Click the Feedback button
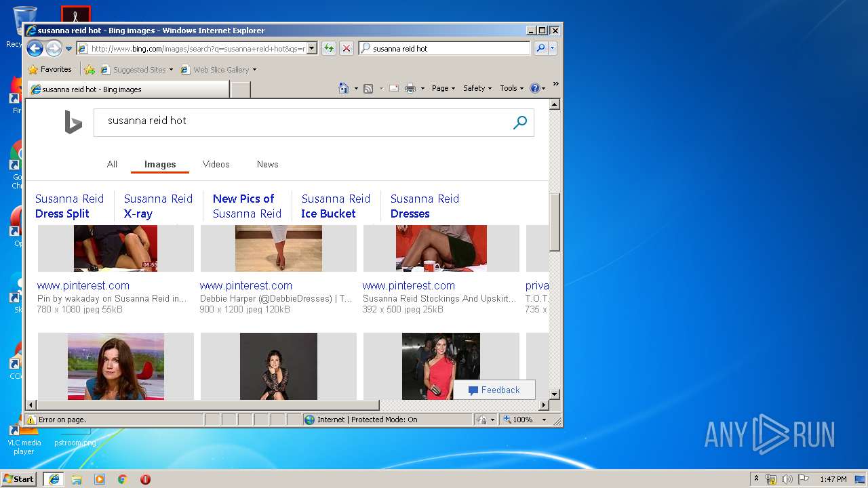 pos(494,390)
